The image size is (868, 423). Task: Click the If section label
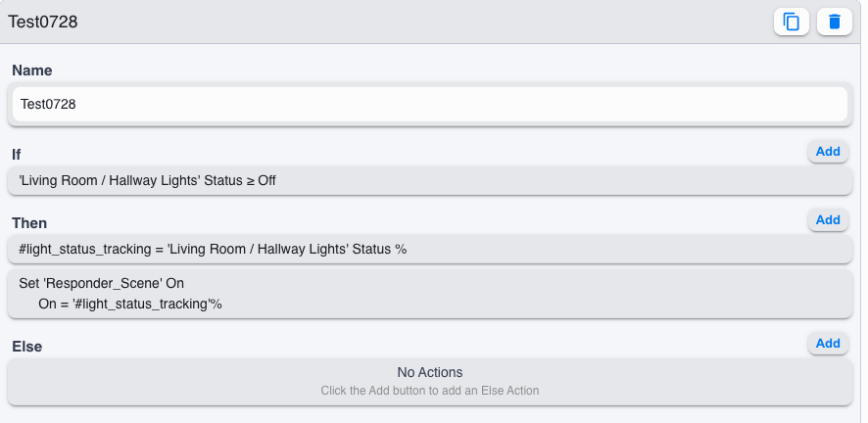click(x=17, y=155)
